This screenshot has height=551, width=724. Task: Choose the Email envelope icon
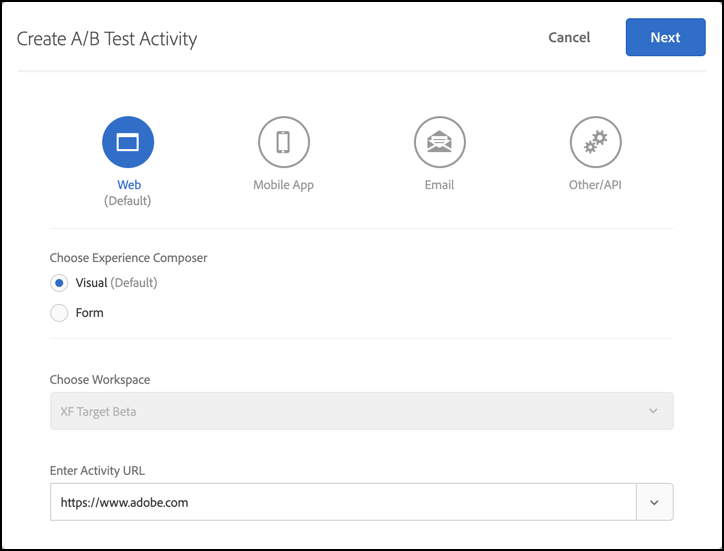(x=440, y=142)
